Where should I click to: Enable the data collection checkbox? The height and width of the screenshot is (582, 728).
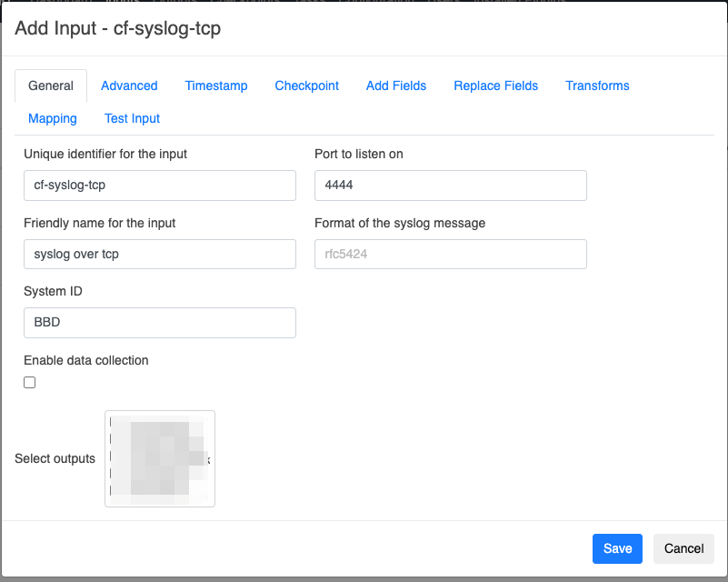pos(30,383)
